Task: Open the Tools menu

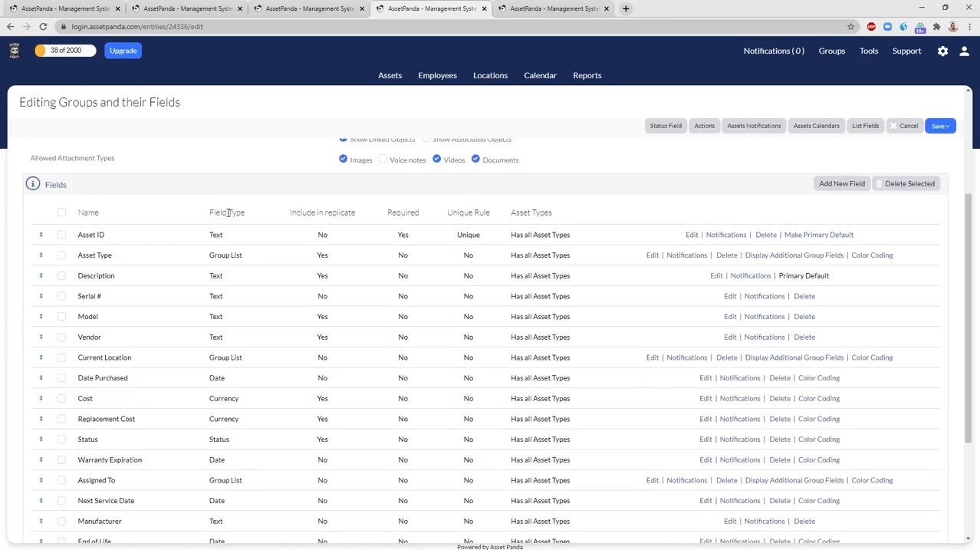Action: pyautogui.click(x=869, y=51)
